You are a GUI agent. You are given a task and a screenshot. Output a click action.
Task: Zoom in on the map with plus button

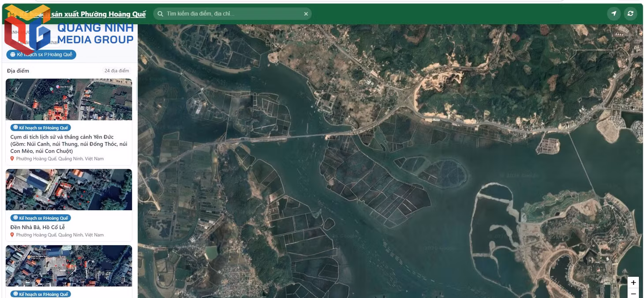[x=633, y=283]
